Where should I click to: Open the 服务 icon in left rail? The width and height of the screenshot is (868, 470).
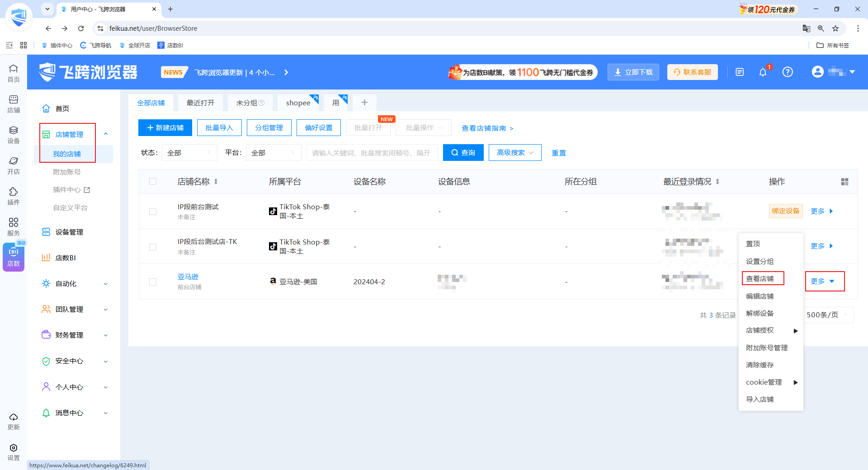pyautogui.click(x=14, y=227)
